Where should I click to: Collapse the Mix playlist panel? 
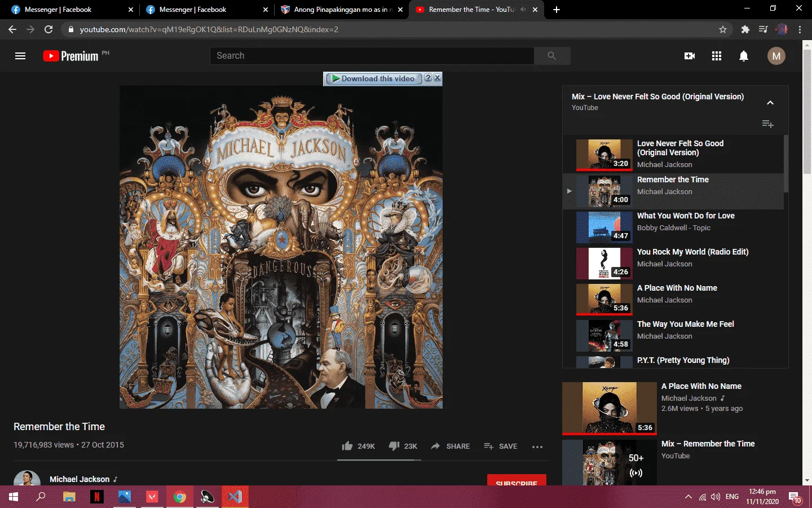[770, 103]
